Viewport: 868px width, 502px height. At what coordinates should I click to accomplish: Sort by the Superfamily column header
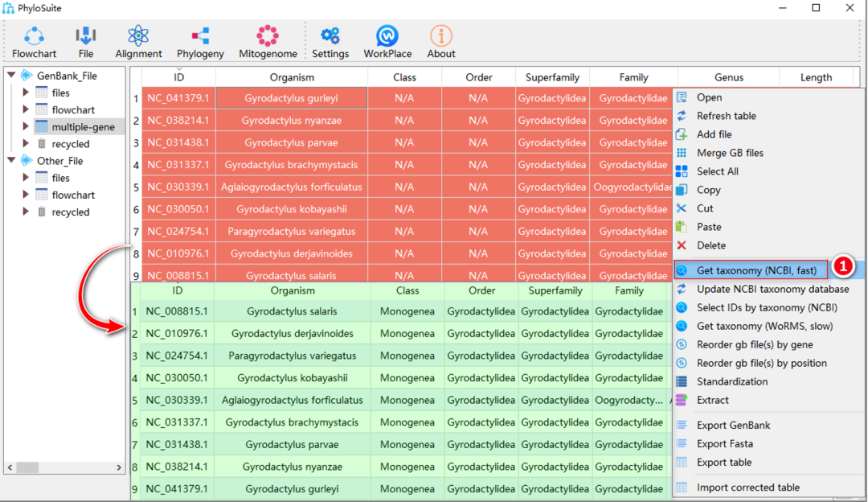point(552,77)
